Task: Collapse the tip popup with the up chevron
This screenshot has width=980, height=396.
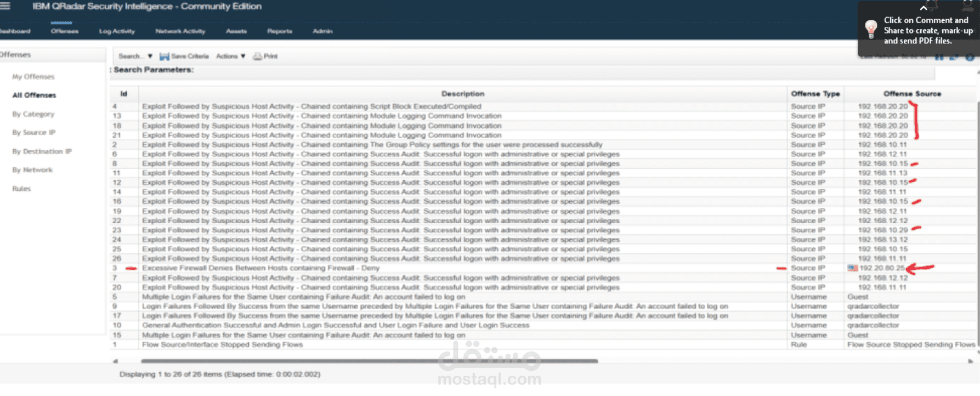Action: click(x=924, y=8)
